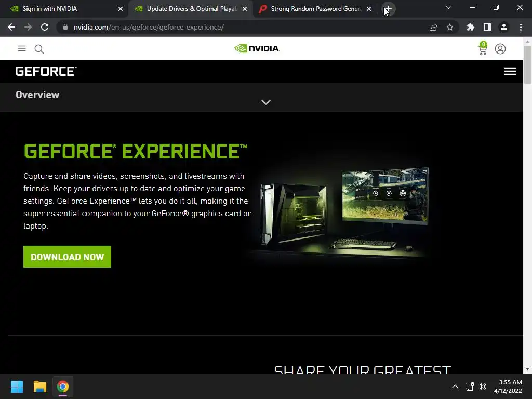Open the Chrome extensions puzzle icon
This screenshot has height=399, width=532.
[471, 27]
